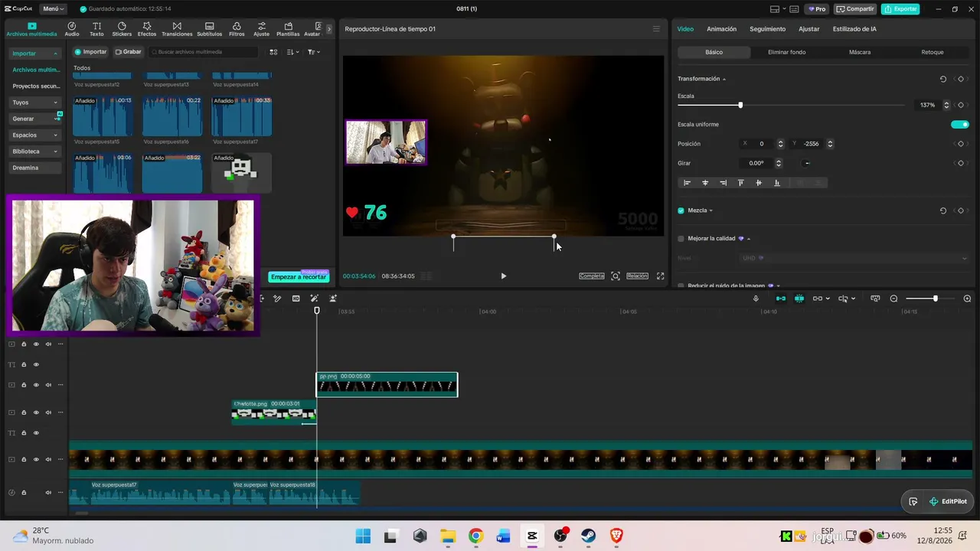Click the Compartir button

pos(855,9)
